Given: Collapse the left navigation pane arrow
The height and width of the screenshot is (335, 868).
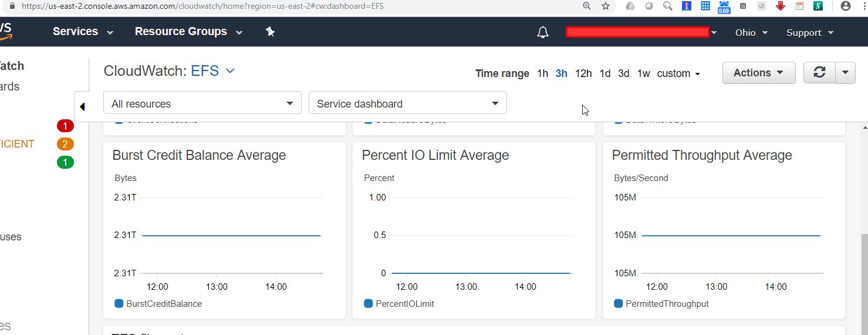Looking at the screenshot, I should coord(82,106).
